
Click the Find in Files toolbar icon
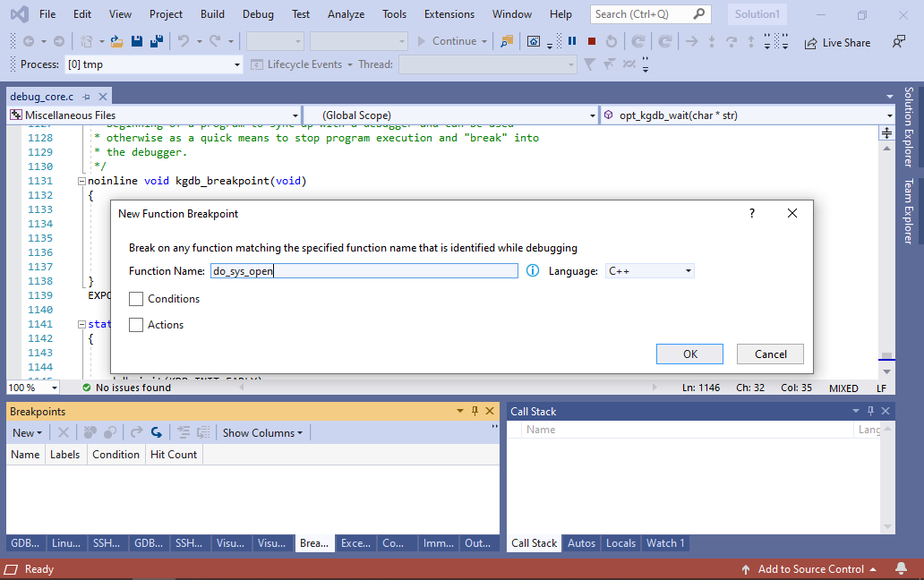(507, 41)
